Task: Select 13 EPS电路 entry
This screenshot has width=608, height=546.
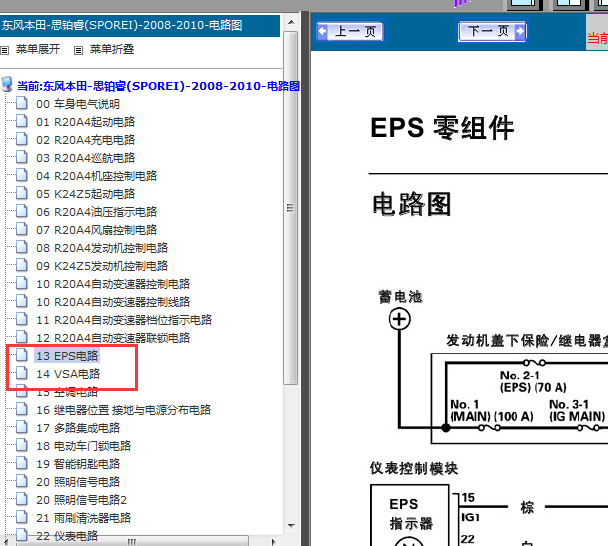Action: [x=67, y=356]
